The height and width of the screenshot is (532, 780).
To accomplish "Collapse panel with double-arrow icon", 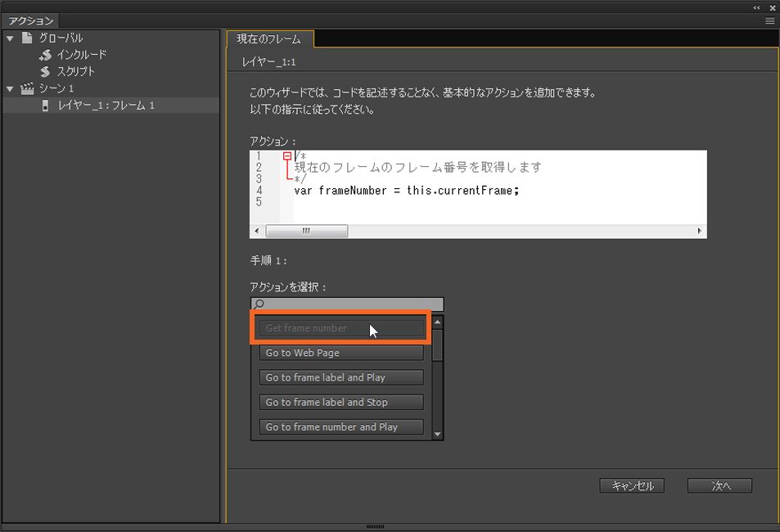I will pyautogui.click(x=756, y=7).
